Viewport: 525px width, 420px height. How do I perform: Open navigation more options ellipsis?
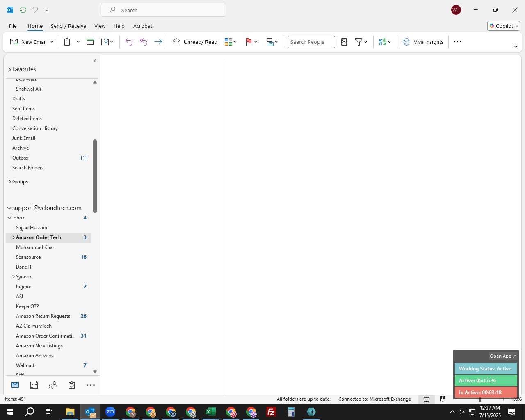[91, 385]
